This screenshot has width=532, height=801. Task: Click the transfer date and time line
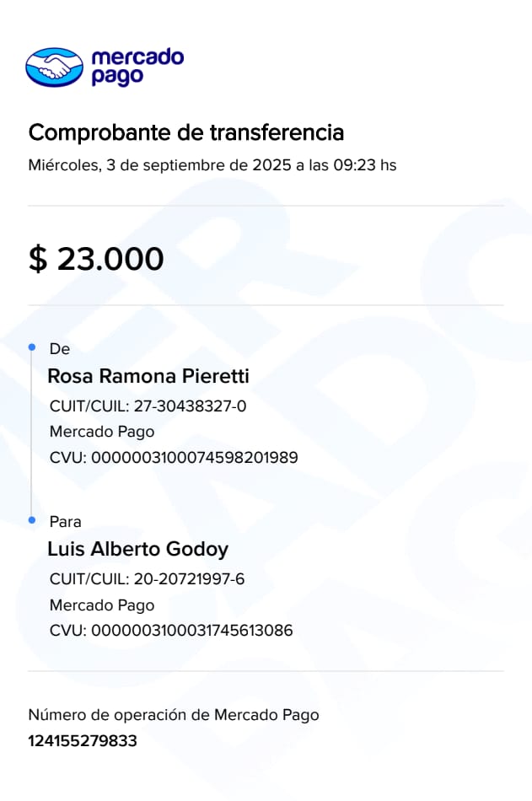pos(212,165)
